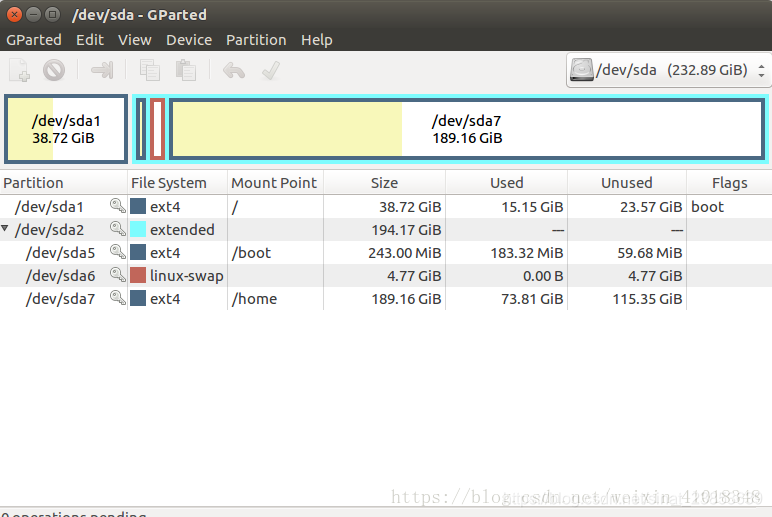Click the extended file system label
The height and width of the screenshot is (517, 772).
click(182, 230)
